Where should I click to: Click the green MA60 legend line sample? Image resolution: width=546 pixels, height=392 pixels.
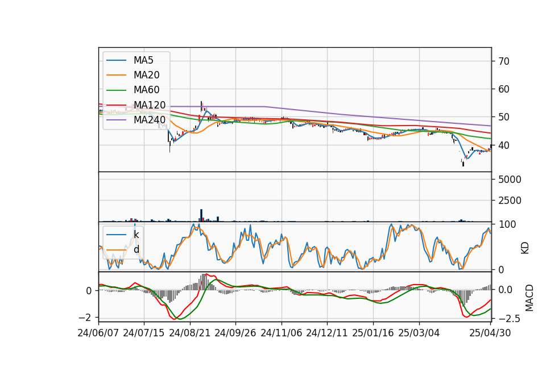pos(116,90)
